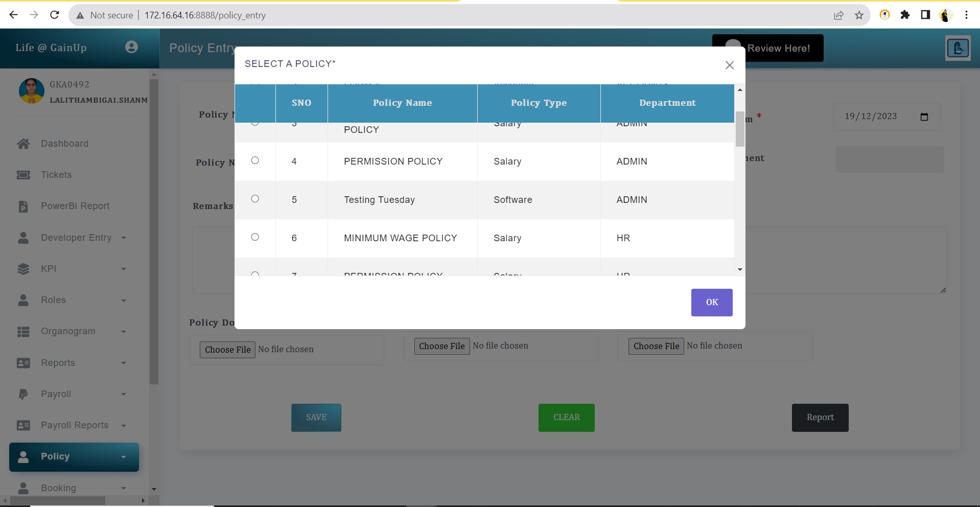This screenshot has height=507, width=980.
Task: Click the Payroll icon in sidebar
Action: click(24, 394)
